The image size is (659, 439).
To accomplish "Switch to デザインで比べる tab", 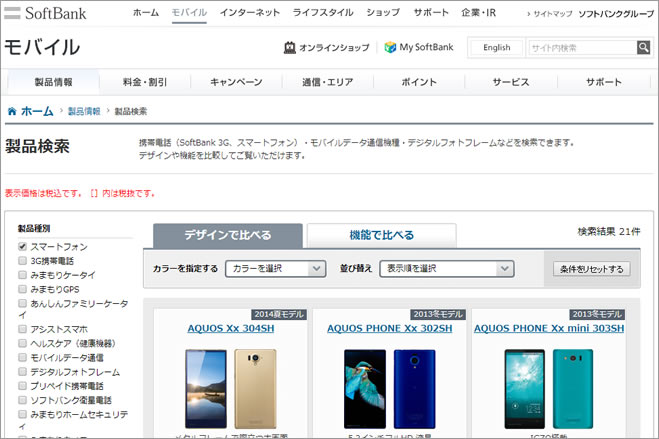I will [228, 235].
